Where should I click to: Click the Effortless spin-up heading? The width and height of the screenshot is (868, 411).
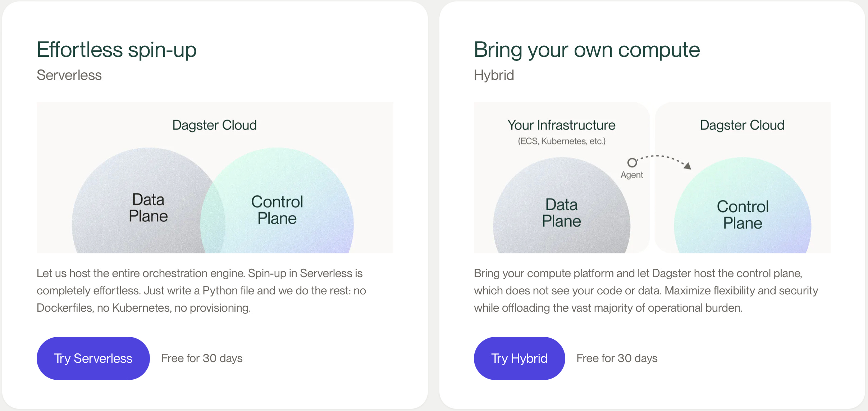117,49
